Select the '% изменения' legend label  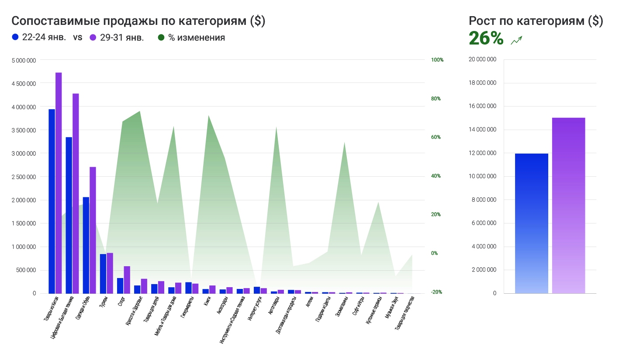(x=197, y=38)
